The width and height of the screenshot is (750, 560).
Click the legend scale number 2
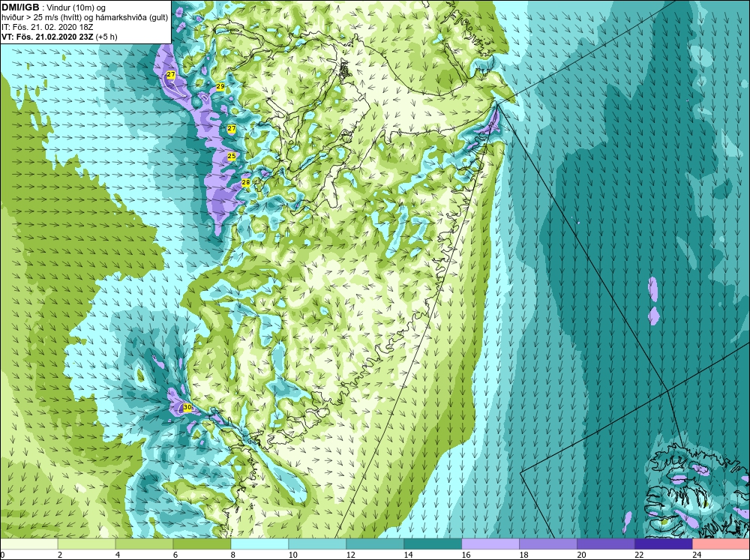point(60,555)
